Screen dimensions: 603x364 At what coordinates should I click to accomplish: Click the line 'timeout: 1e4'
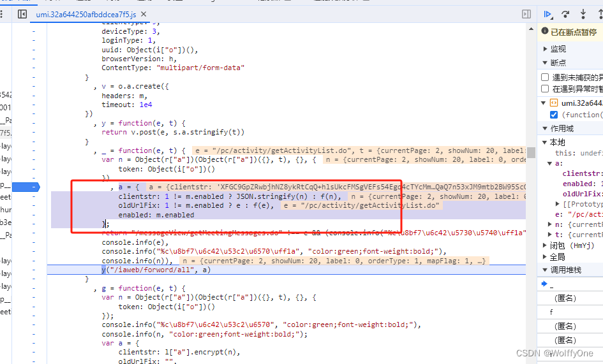coord(126,105)
